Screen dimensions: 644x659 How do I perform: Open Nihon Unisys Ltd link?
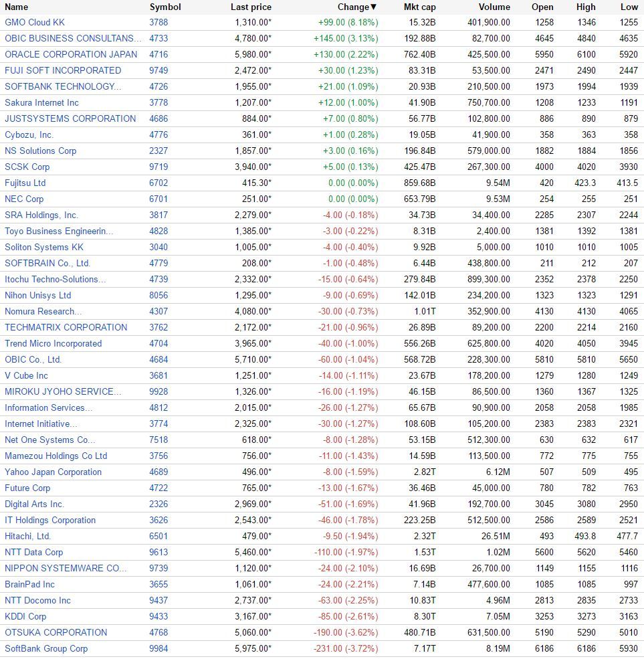(x=38, y=296)
